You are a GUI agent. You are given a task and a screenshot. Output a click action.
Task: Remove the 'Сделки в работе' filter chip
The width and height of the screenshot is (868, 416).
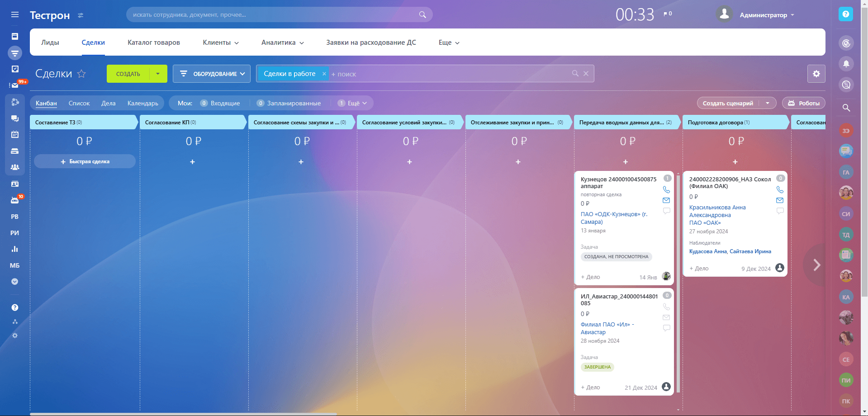[x=324, y=74]
